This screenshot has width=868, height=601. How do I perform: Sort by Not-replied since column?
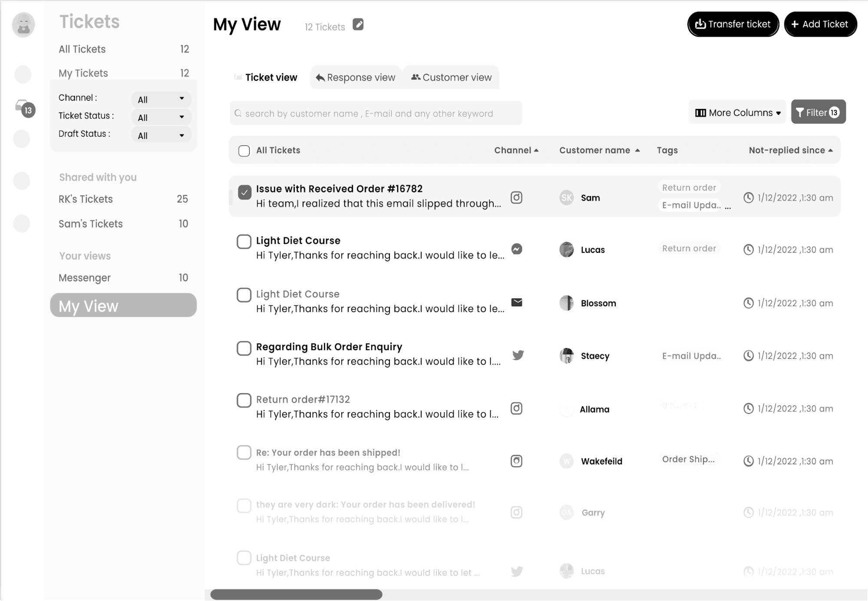(x=791, y=150)
